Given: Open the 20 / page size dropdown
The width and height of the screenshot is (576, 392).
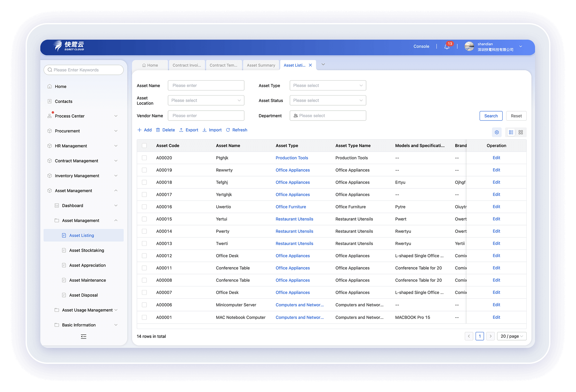Looking at the screenshot, I should coord(511,336).
